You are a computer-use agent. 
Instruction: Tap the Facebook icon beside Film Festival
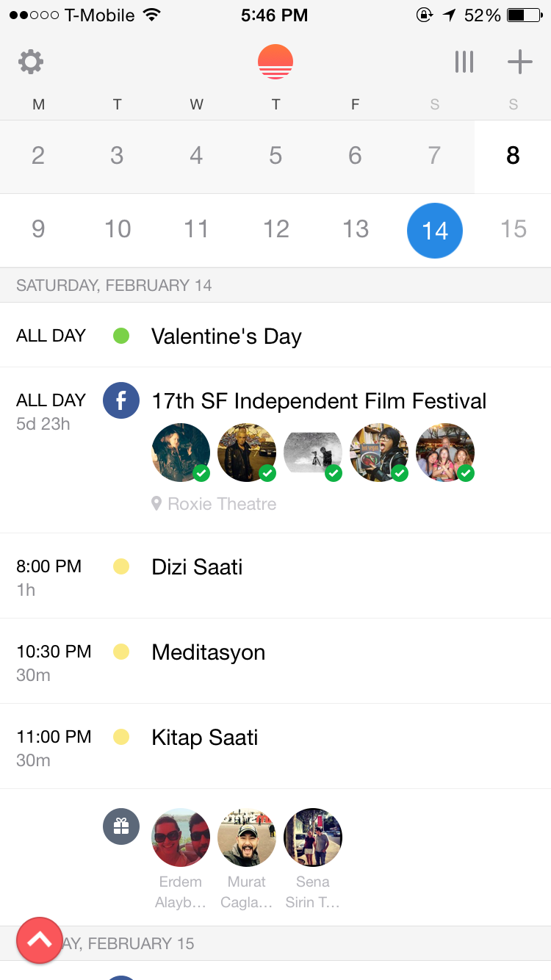121,400
